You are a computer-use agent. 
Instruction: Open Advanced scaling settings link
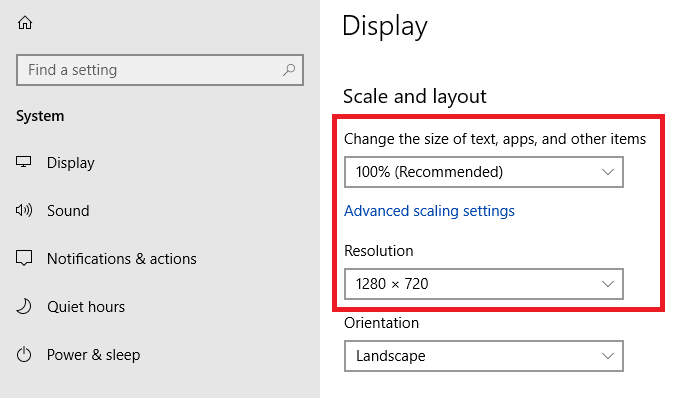pos(429,211)
